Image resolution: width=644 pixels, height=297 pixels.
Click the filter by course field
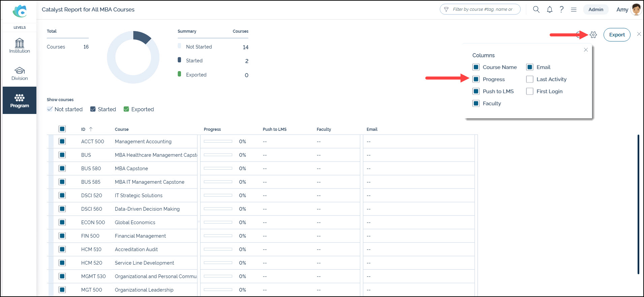(x=480, y=9)
